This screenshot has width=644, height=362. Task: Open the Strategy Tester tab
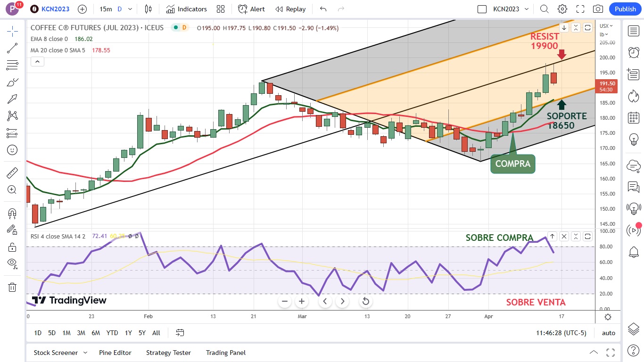click(168, 353)
